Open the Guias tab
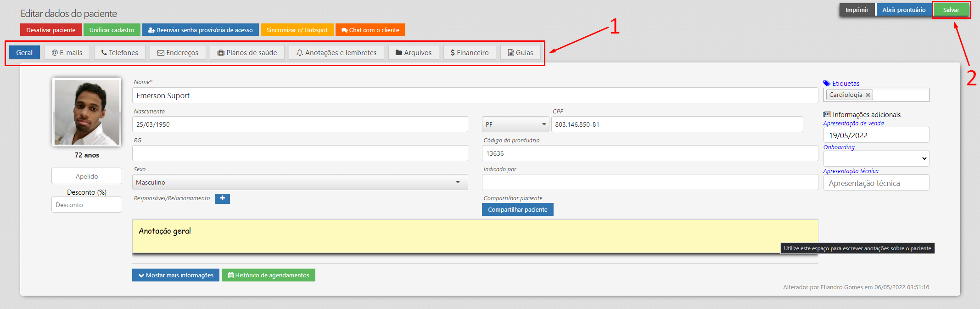The height and width of the screenshot is (309, 980). click(521, 53)
